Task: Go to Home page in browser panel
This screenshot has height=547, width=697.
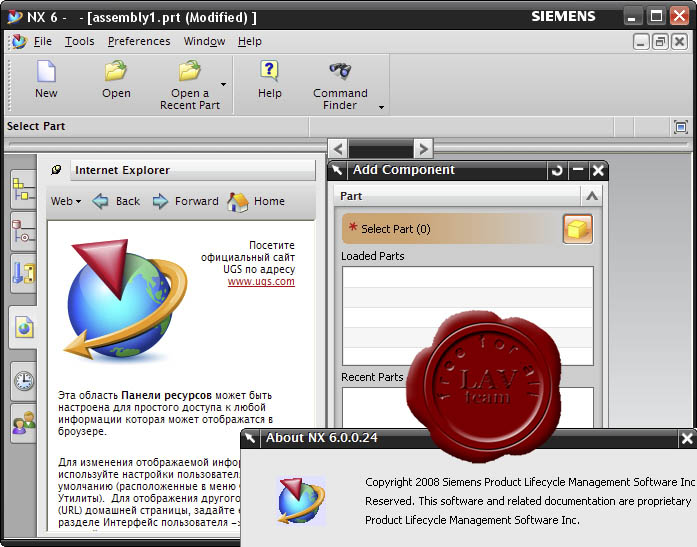Action: click(x=238, y=202)
